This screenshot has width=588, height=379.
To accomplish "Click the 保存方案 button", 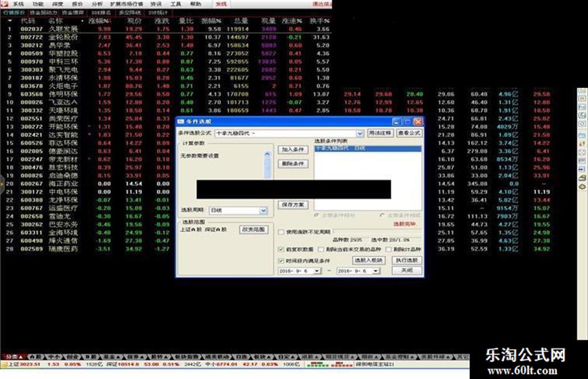I will click(x=293, y=205).
